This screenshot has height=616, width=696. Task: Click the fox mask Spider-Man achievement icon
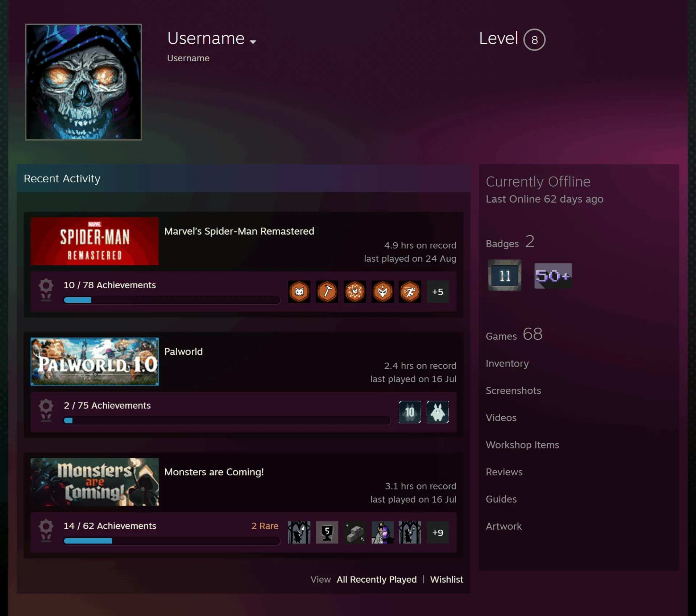[x=382, y=292]
